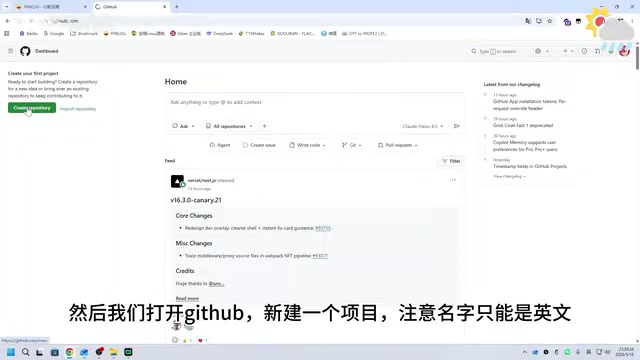Expand the Write code dropdown
This screenshot has height=360, width=640.
tap(307, 145)
